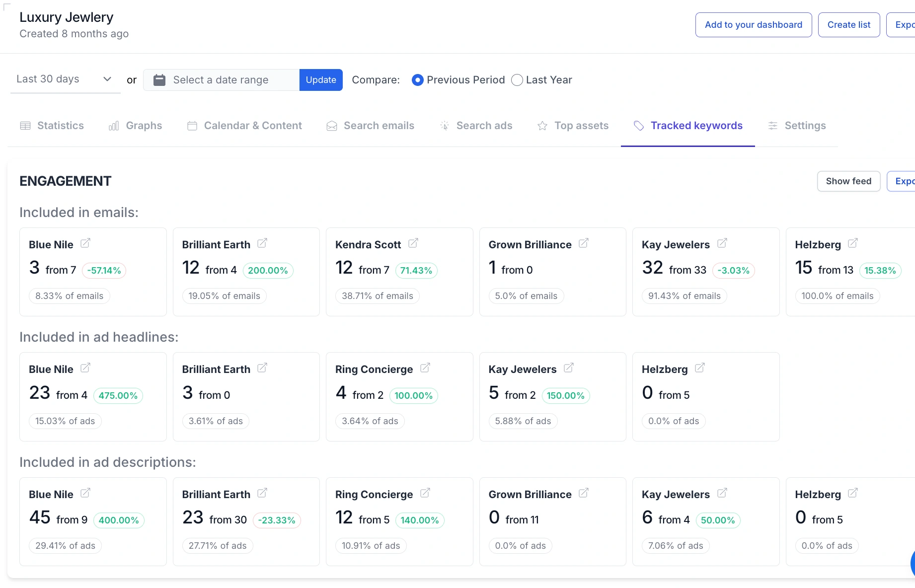Select Last Year comparison radio

tap(517, 80)
